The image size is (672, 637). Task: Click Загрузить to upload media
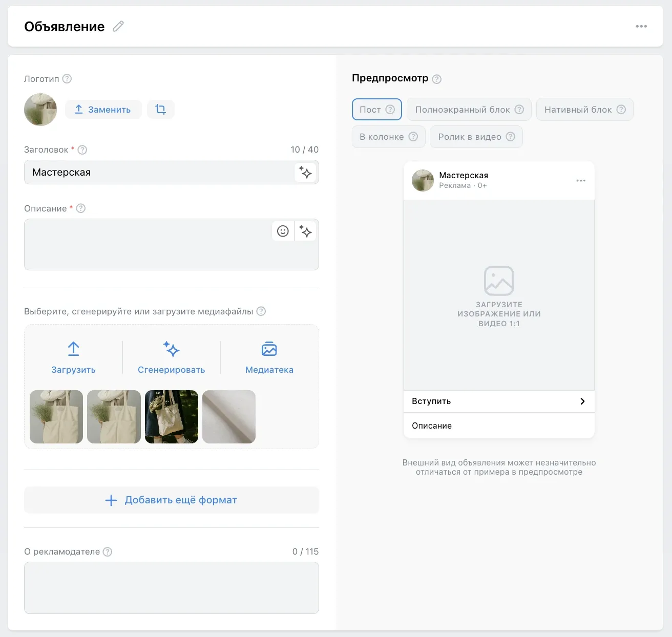click(x=73, y=358)
